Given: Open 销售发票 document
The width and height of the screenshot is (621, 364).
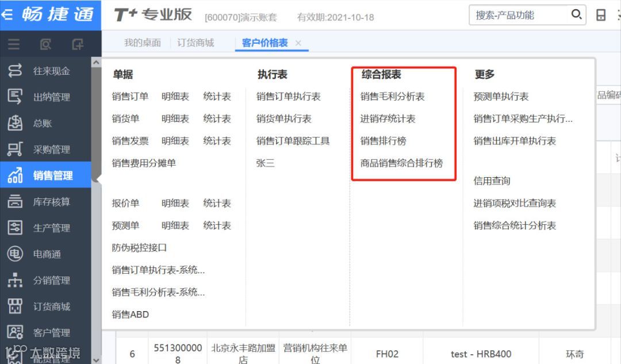Looking at the screenshot, I should point(130,141).
